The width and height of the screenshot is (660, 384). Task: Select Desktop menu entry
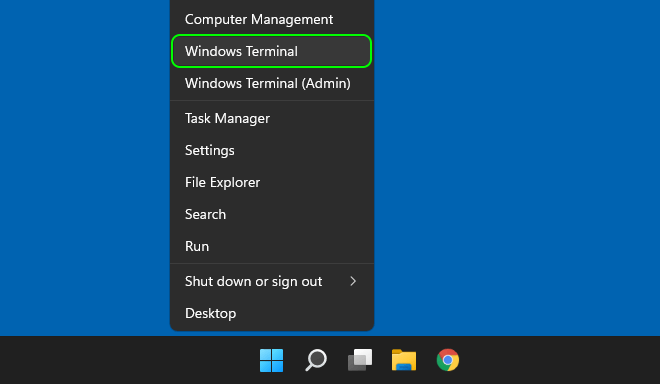click(272, 313)
